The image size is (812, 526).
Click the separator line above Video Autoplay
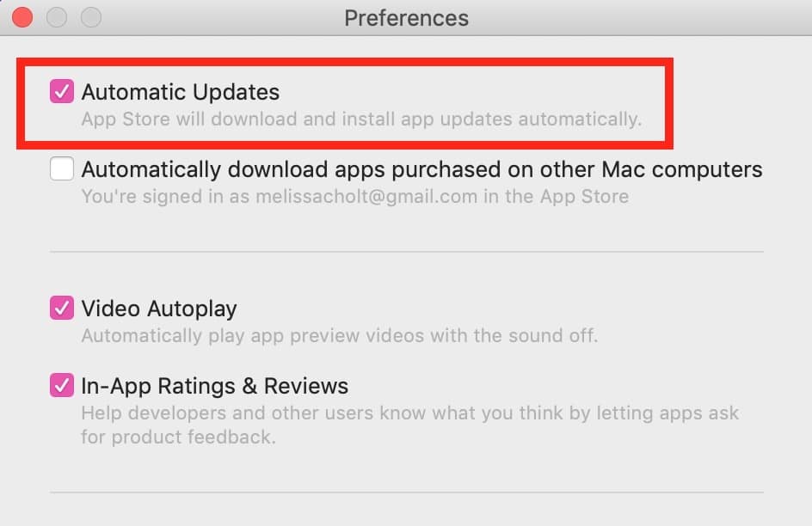click(x=407, y=252)
